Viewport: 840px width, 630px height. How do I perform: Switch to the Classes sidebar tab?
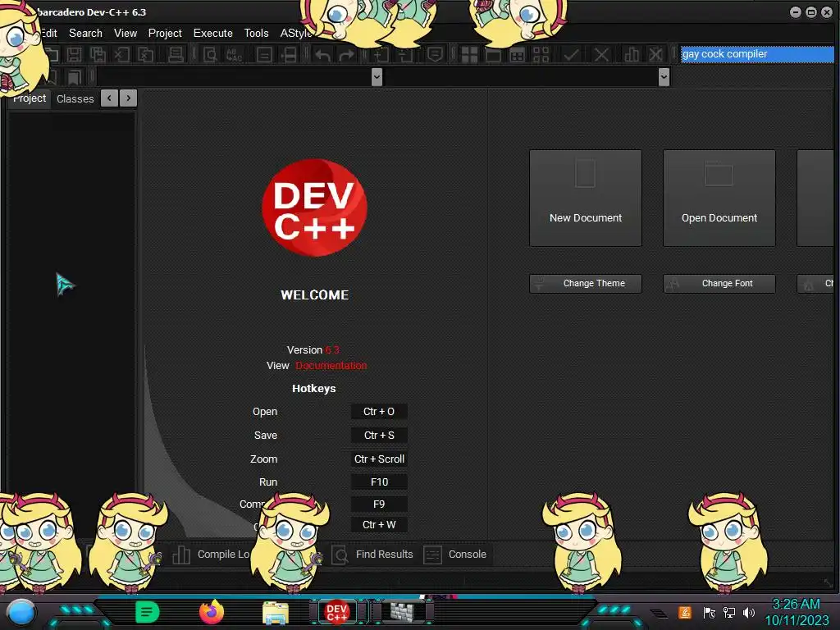tap(75, 98)
